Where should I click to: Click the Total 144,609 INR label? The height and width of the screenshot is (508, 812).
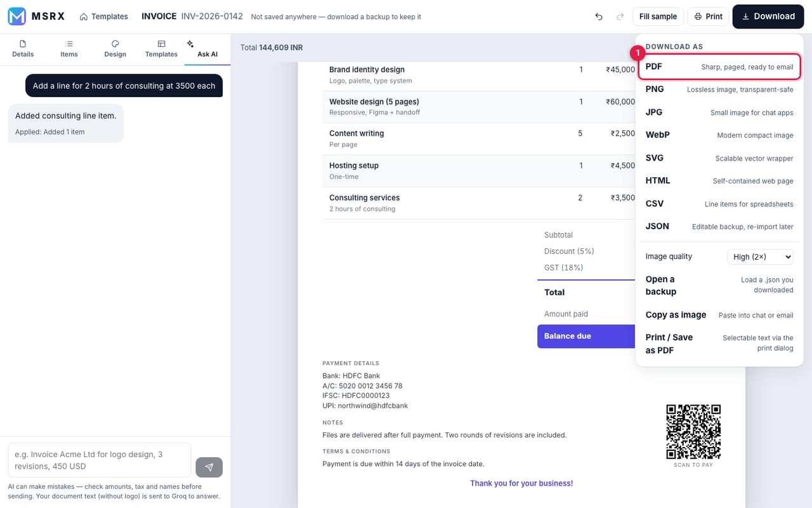tap(272, 48)
